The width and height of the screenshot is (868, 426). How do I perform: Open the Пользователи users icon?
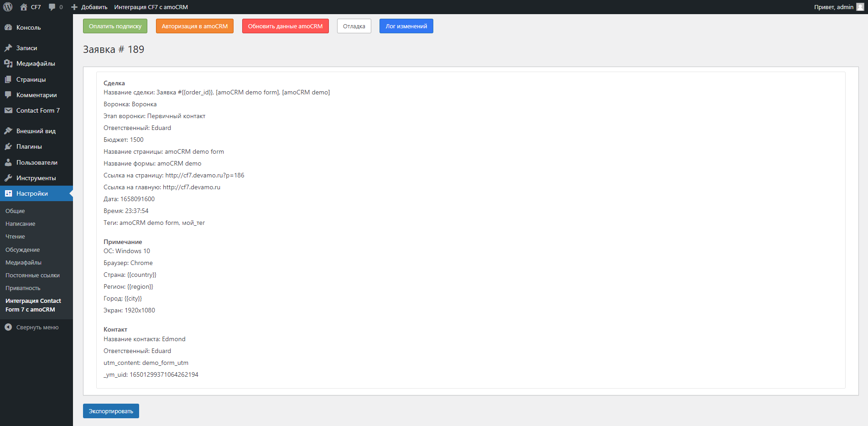(8, 162)
